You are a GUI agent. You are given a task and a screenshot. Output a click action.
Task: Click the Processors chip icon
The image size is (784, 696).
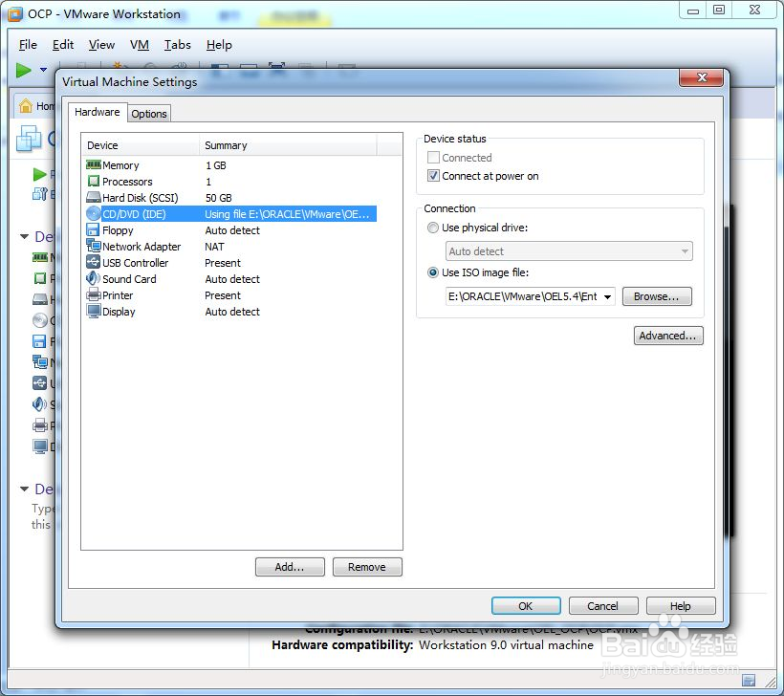(x=94, y=181)
